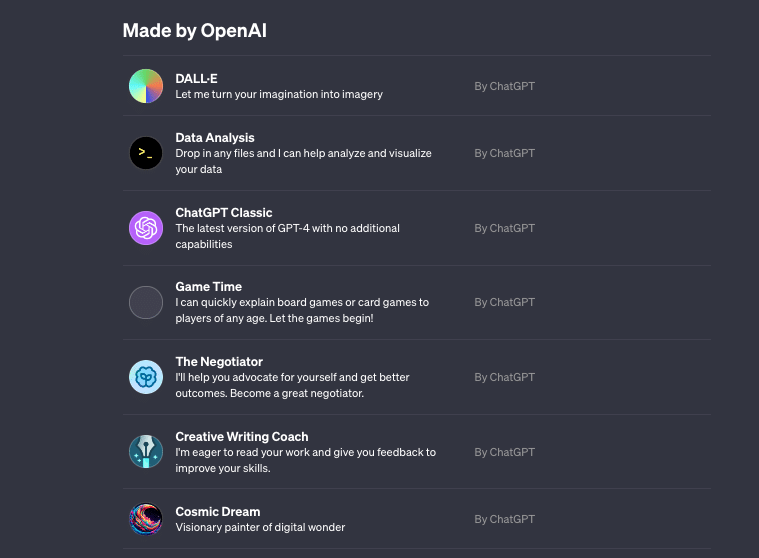Click 'By ChatGPT' label beside Game Time
This screenshot has width=759, height=558.
504,302
